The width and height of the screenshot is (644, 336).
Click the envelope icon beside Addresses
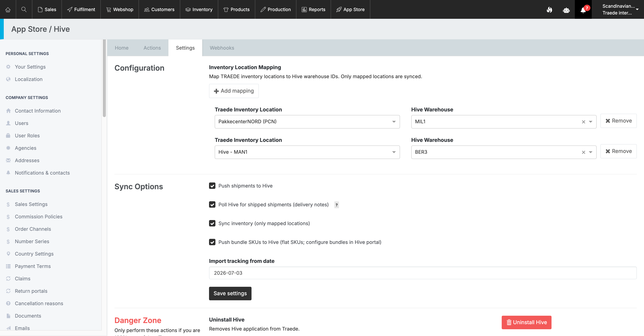(x=8, y=160)
